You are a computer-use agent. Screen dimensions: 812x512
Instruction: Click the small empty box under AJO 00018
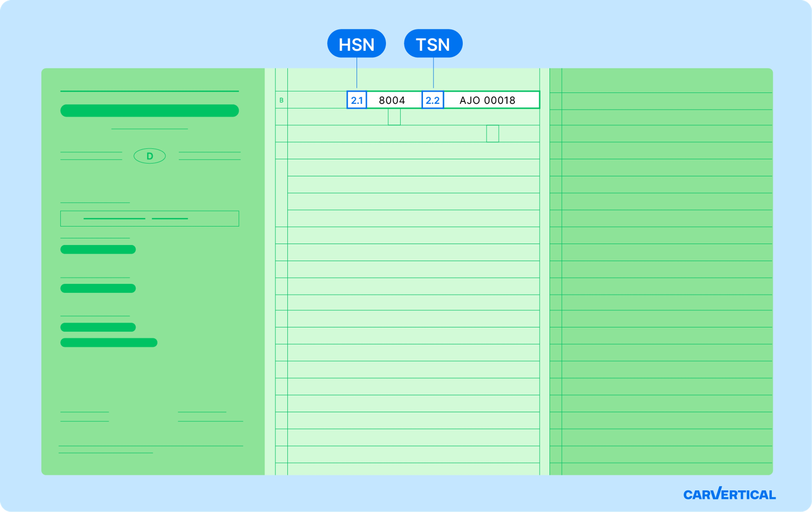click(x=492, y=134)
